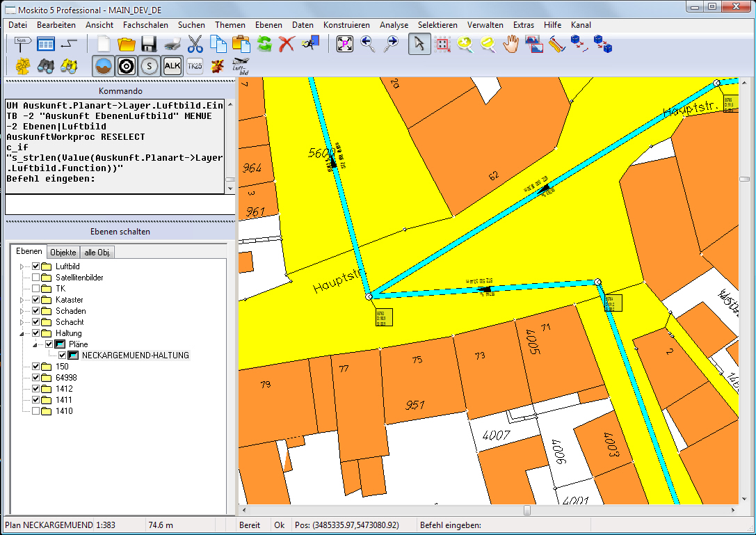Toggle the TK25 button
Screen dimensions: 756x535
(195, 66)
